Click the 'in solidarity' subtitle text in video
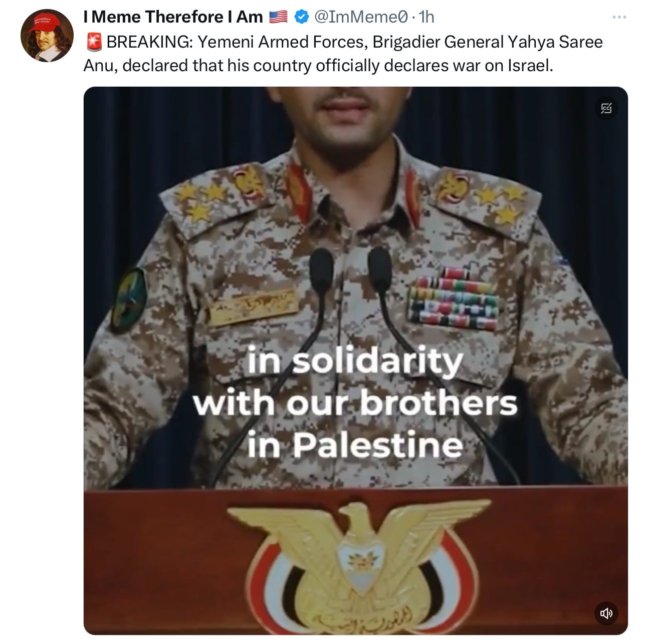The height and width of the screenshot is (644, 647). pos(355,361)
